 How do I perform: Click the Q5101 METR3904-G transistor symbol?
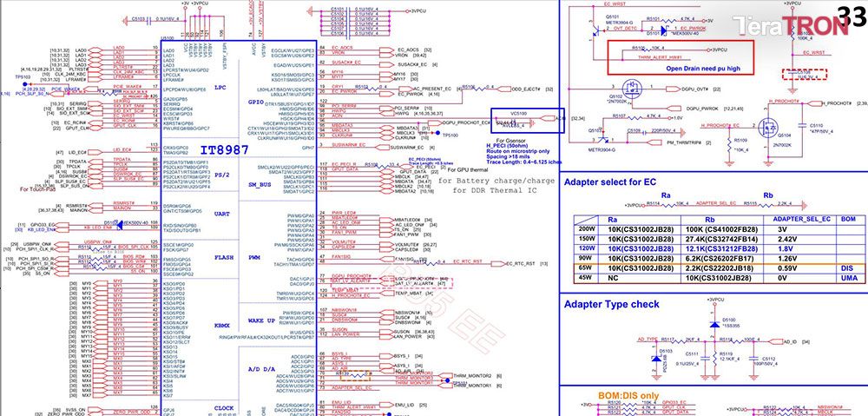595,31
